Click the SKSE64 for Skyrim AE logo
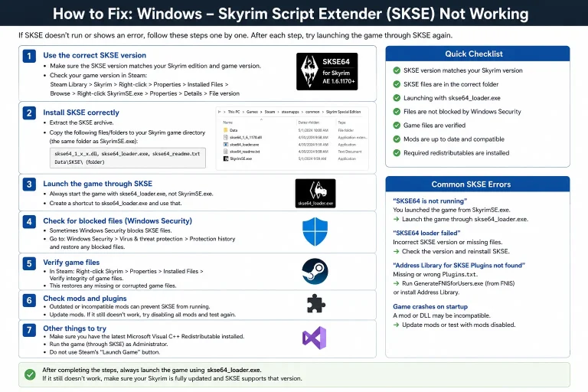Image resolution: width=588 pixels, height=392 pixels. [327, 71]
